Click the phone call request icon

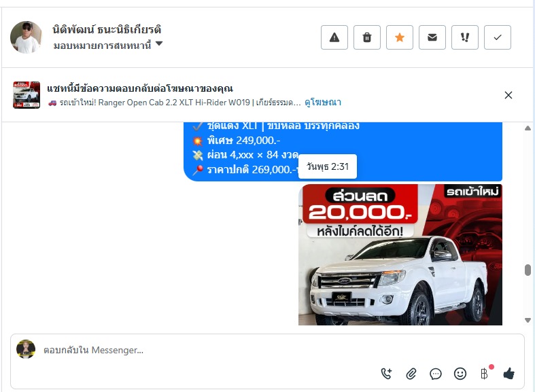pos(386,374)
